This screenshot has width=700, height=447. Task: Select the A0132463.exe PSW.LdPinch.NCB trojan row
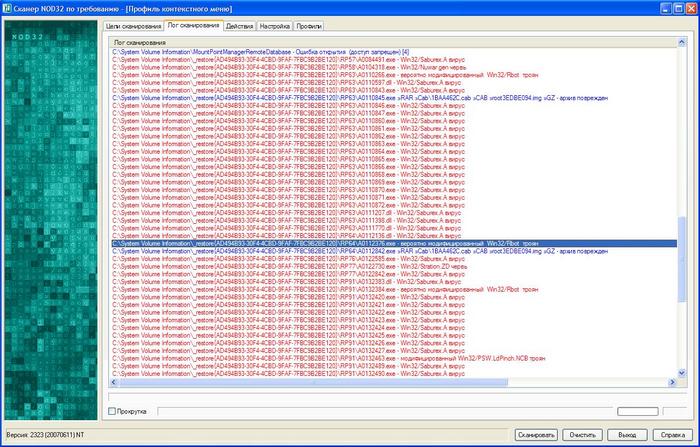[394, 358]
